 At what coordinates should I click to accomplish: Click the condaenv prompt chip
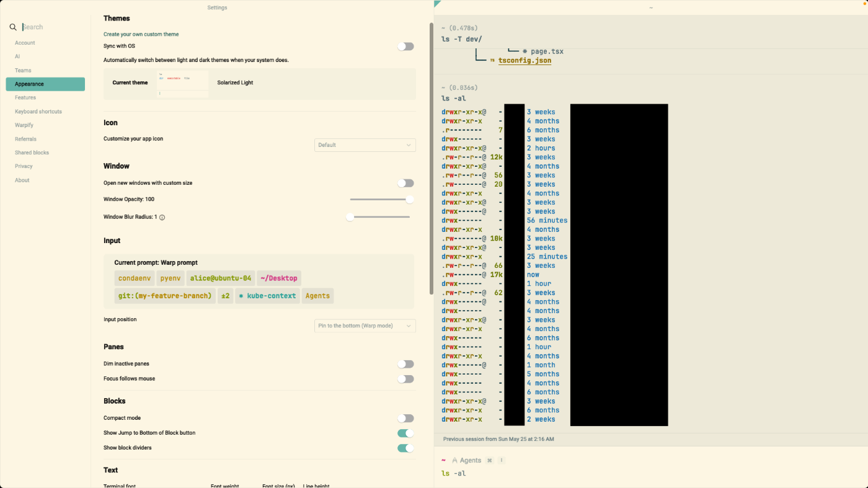coord(135,278)
